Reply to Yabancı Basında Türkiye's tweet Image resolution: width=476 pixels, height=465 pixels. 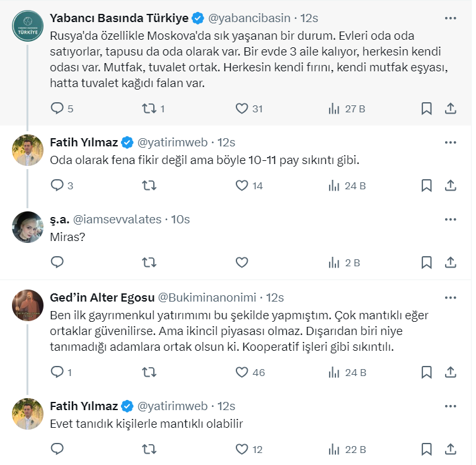pyautogui.click(x=57, y=109)
